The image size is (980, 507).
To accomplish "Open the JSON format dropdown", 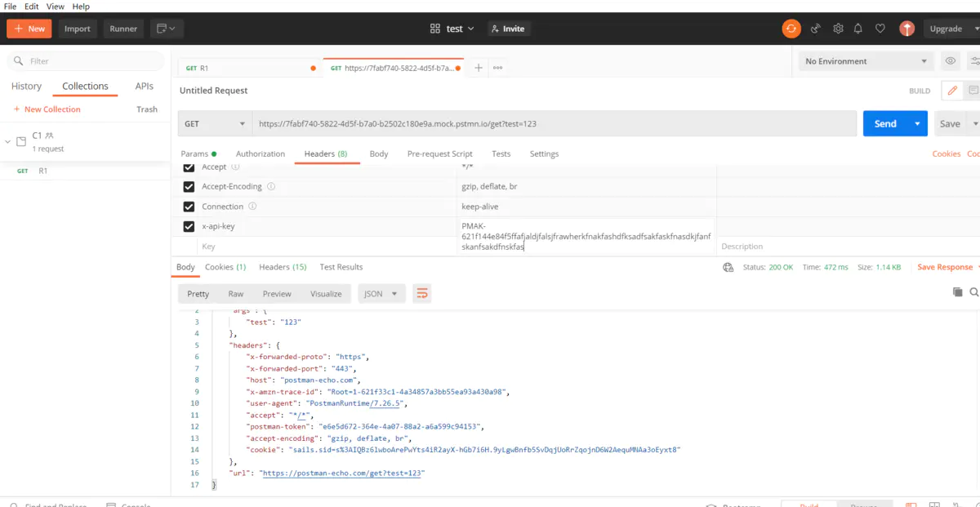I will [381, 294].
